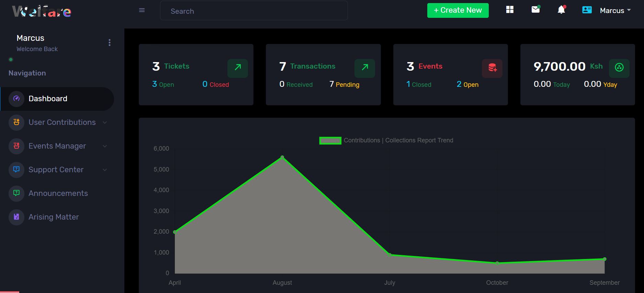The height and width of the screenshot is (293, 644).
Task: Click into the Search field
Action: 254,11
